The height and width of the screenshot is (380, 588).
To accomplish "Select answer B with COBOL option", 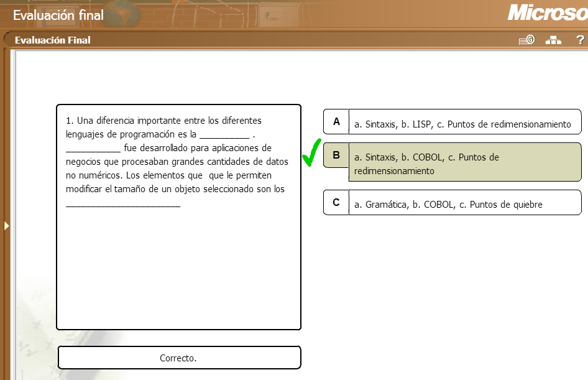I will (x=465, y=162).
